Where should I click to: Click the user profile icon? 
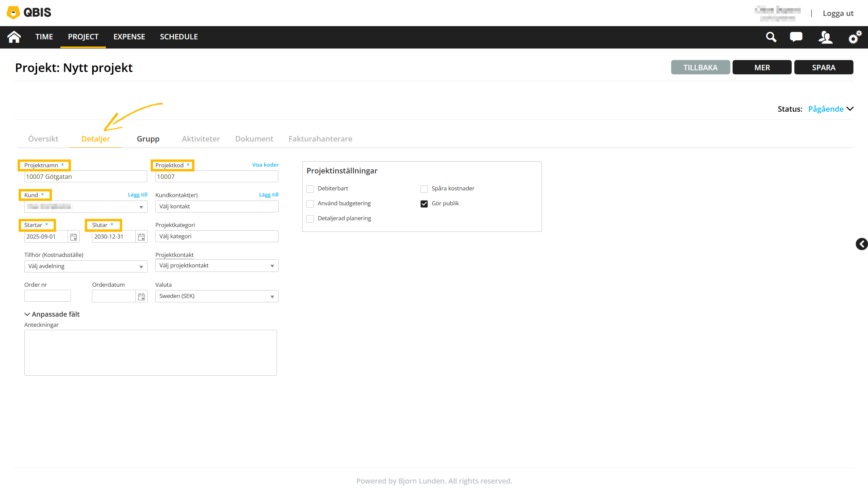[825, 37]
